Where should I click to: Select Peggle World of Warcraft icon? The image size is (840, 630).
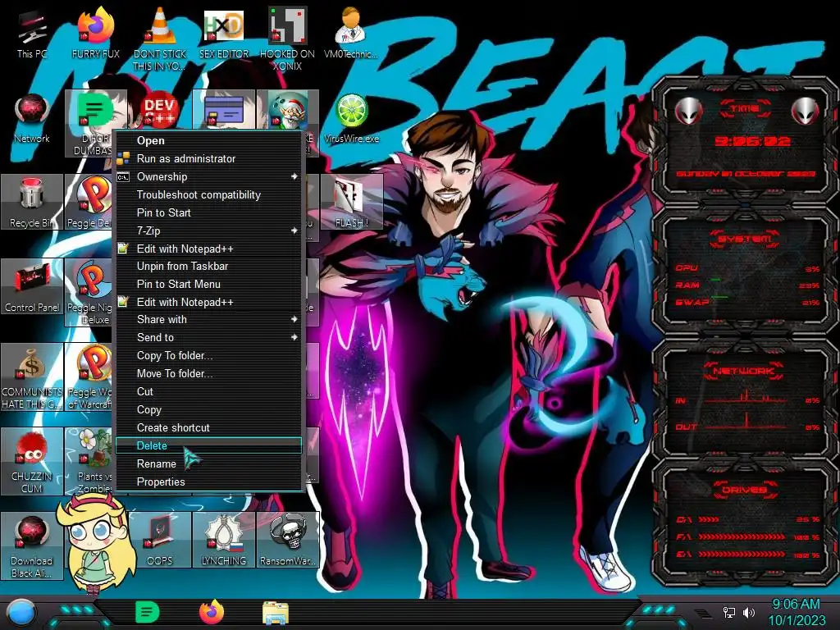[89, 377]
